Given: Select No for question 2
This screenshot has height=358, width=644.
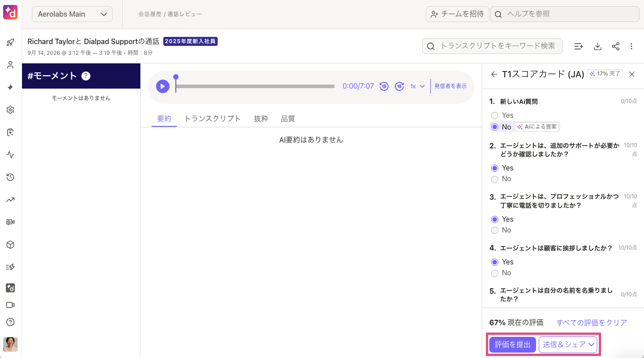Looking at the screenshot, I should (x=495, y=179).
